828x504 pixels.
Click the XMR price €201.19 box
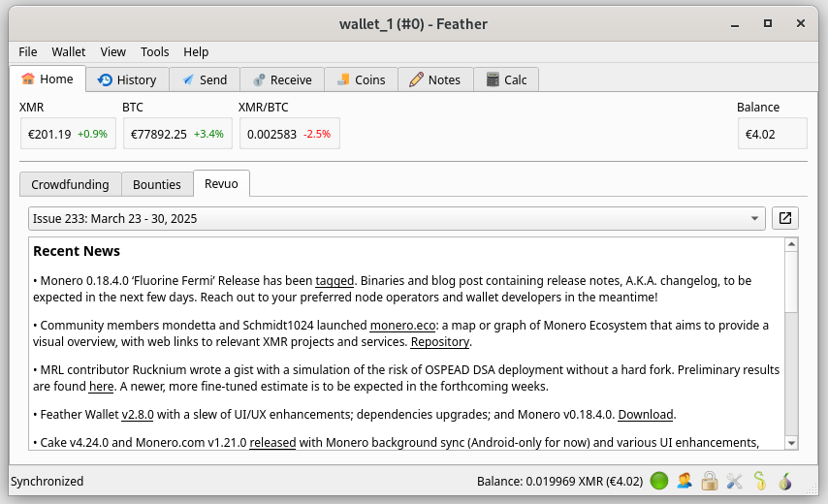[68, 134]
